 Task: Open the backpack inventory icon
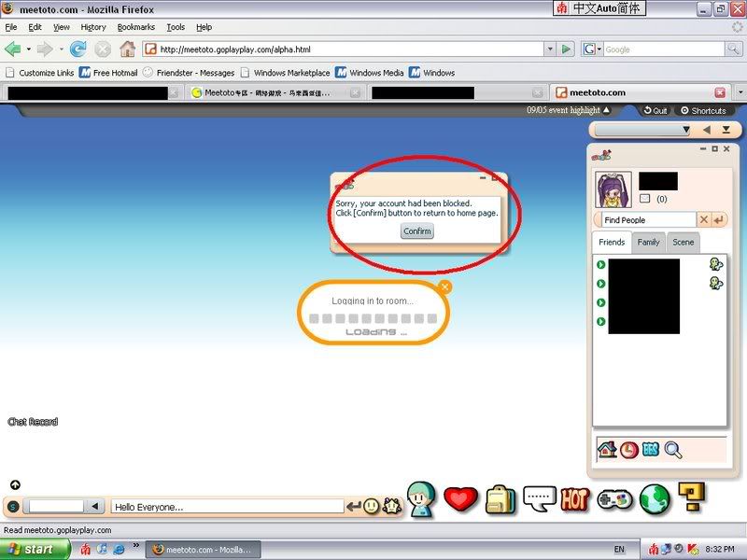click(x=500, y=499)
